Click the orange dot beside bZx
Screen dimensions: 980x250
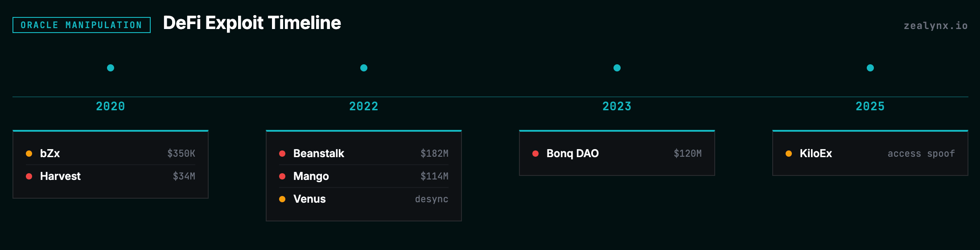(x=29, y=154)
